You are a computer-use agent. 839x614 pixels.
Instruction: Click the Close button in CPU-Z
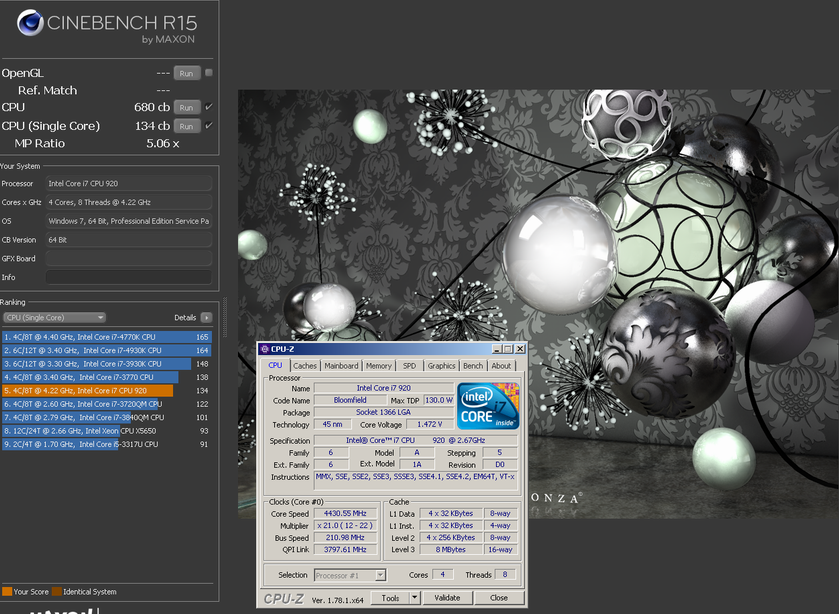click(499, 598)
